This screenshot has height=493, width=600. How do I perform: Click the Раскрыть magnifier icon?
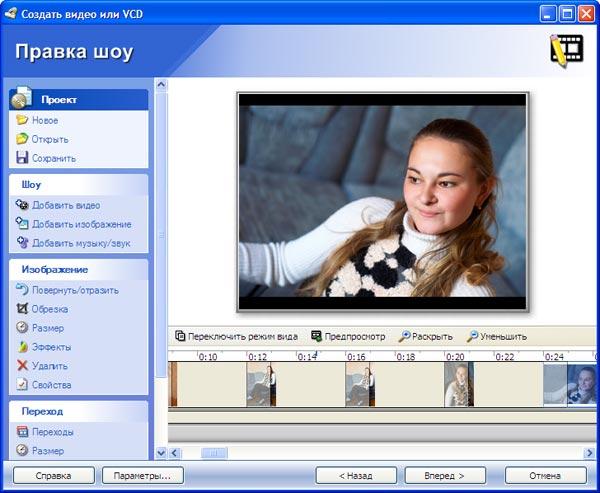404,336
